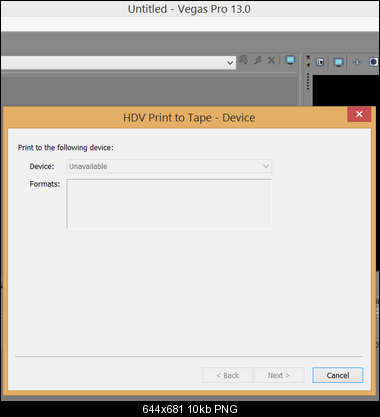This screenshot has height=417, width=380.
Task: Expand the Vegas trimmer media history dropdown
Action: [230, 63]
